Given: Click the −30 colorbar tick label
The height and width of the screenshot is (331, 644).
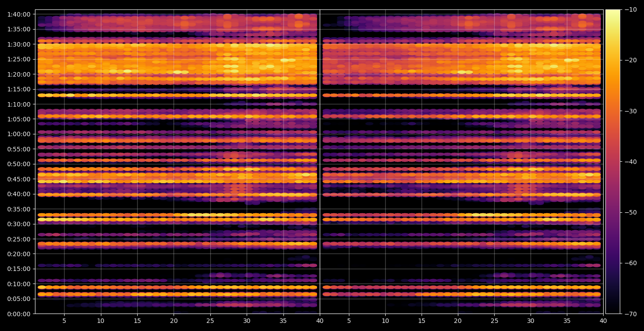Looking at the screenshot, I should [630, 111].
